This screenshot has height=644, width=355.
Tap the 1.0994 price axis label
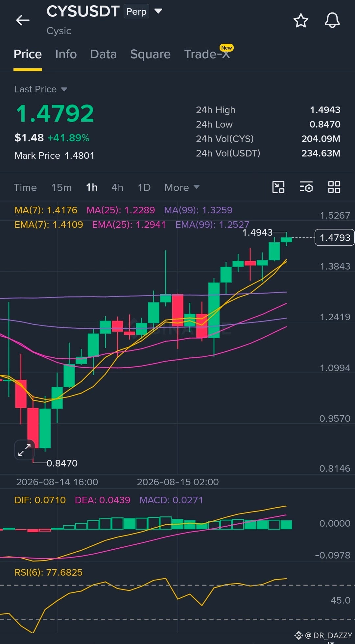(335, 368)
